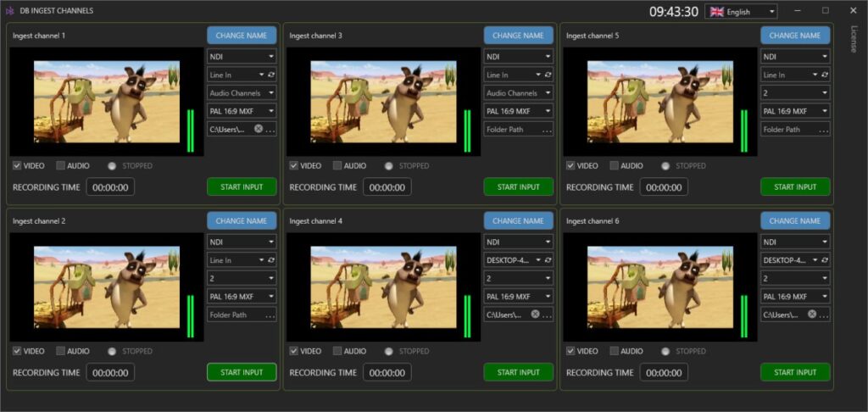The width and height of the screenshot is (868, 412).
Task: Open PAL 16:9 MXF format dropdown channel 5
Action: point(795,111)
